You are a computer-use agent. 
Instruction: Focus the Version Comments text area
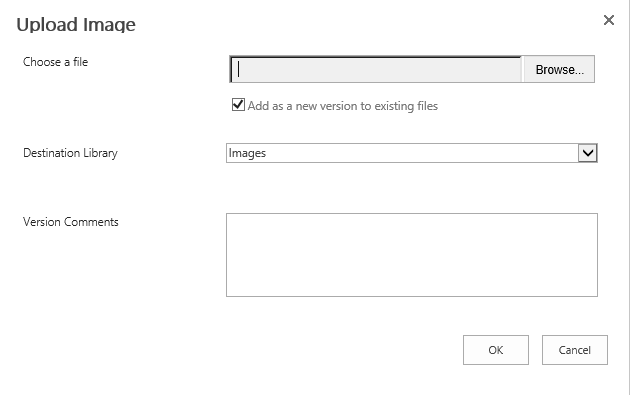pyautogui.click(x=412, y=255)
